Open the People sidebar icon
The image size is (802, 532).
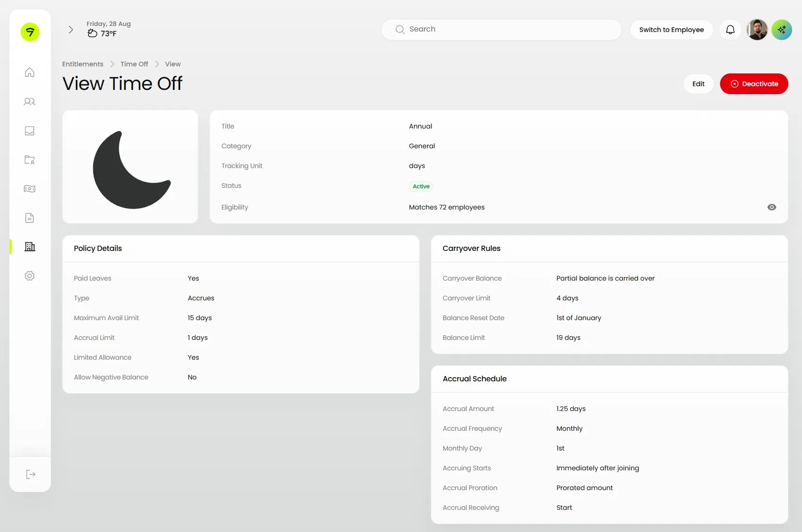[x=30, y=102]
